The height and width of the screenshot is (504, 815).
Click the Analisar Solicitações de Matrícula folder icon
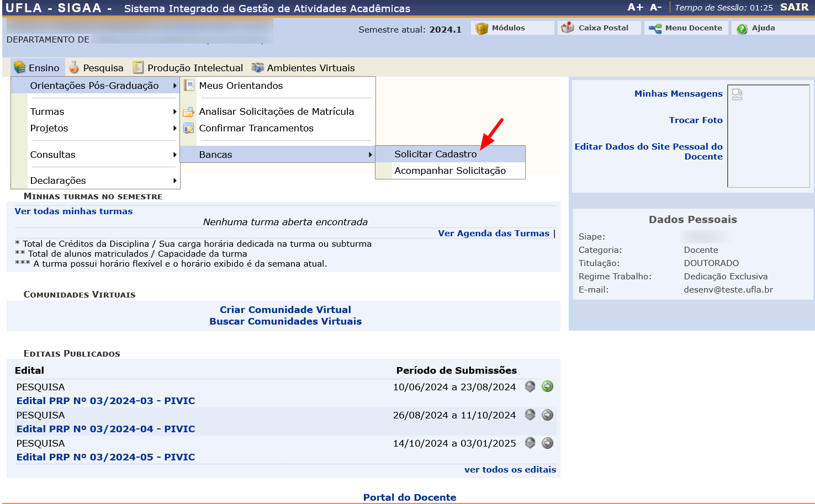(x=189, y=112)
